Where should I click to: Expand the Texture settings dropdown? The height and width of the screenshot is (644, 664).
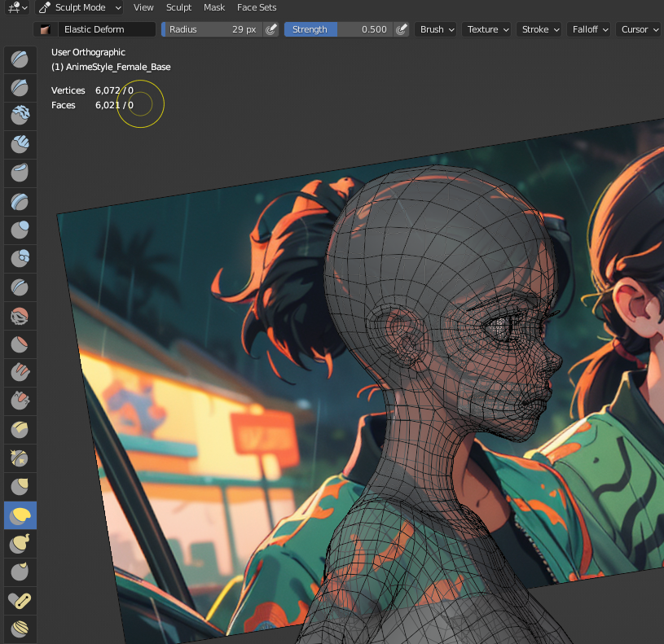pos(486,29)
